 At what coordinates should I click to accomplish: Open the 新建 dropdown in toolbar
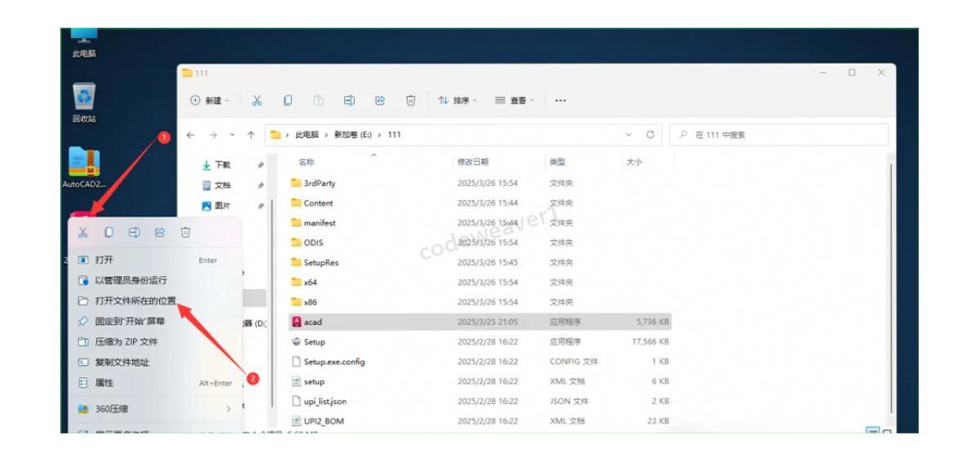[x=211, y=100]
